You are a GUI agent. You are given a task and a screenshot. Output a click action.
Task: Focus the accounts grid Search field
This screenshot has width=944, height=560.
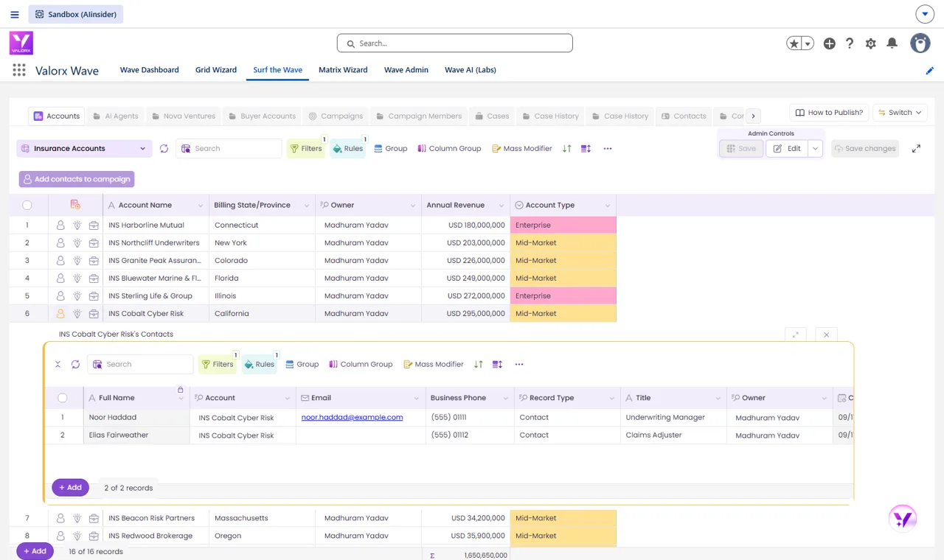229,149
